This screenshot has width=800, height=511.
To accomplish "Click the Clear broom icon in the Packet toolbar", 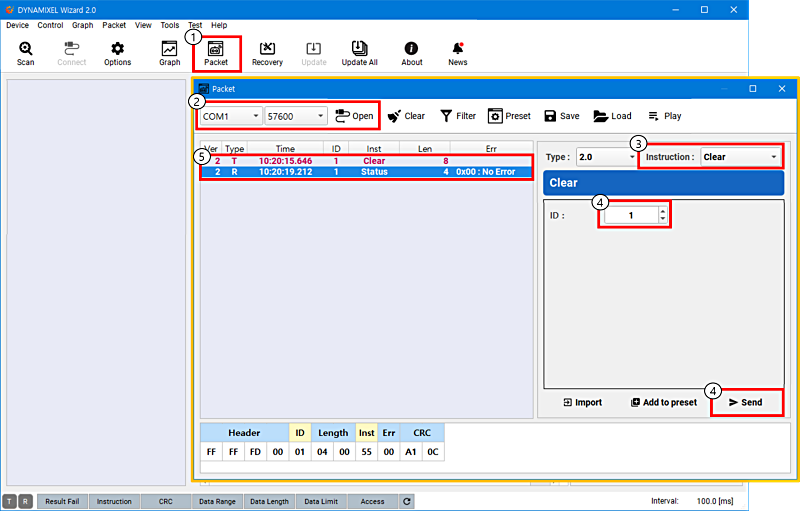I will tap(406, 116).
